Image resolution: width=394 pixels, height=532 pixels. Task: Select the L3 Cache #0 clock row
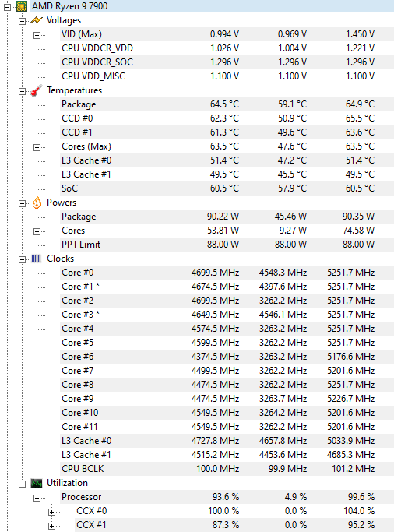(x=227, y=440)
